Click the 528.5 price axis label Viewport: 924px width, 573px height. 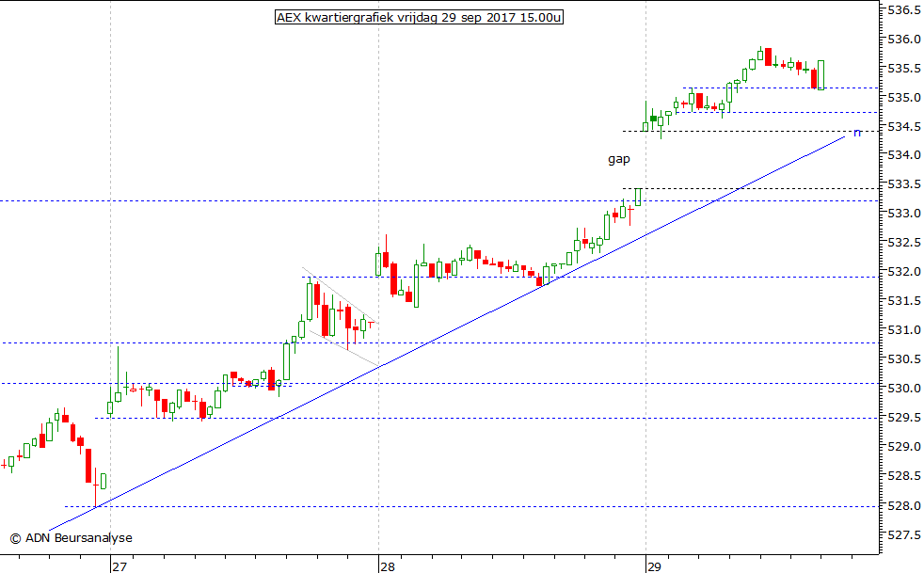pyautogui.click(x=904, y=476)
